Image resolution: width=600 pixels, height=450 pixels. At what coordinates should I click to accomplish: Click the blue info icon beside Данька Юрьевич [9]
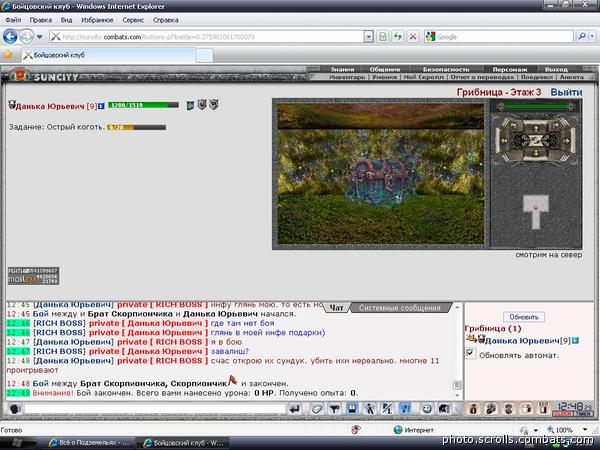(x=101, y=106)
